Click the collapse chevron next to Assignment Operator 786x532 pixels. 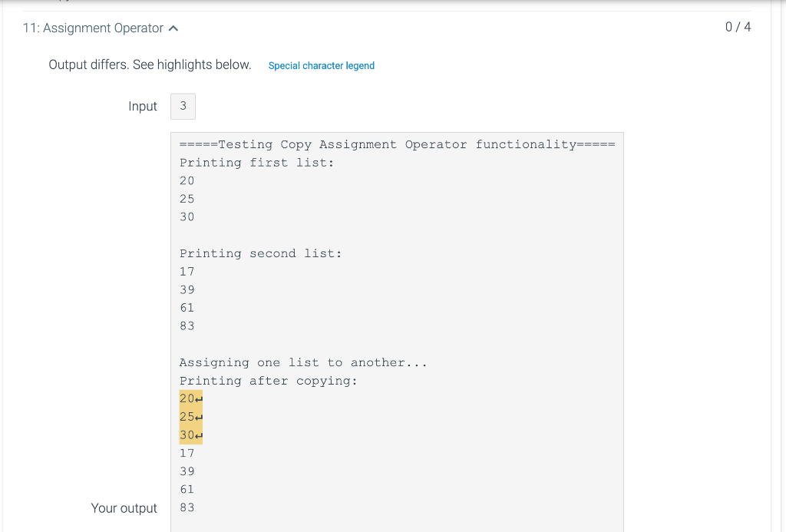pos(173,28)
